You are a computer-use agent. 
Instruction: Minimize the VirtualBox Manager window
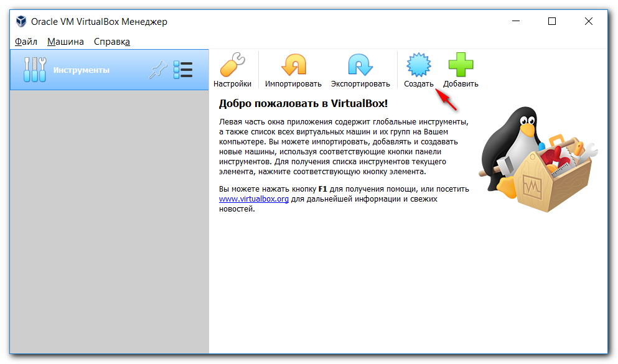516,21
